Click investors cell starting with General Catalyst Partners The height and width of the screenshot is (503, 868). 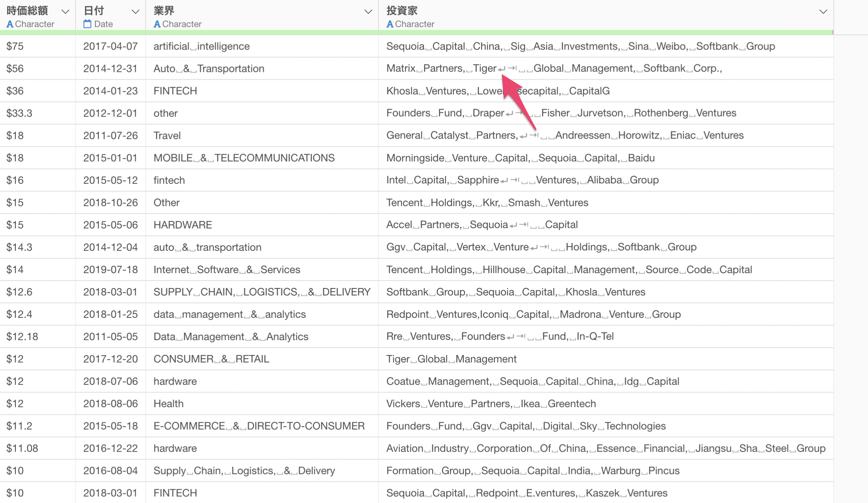606,136
